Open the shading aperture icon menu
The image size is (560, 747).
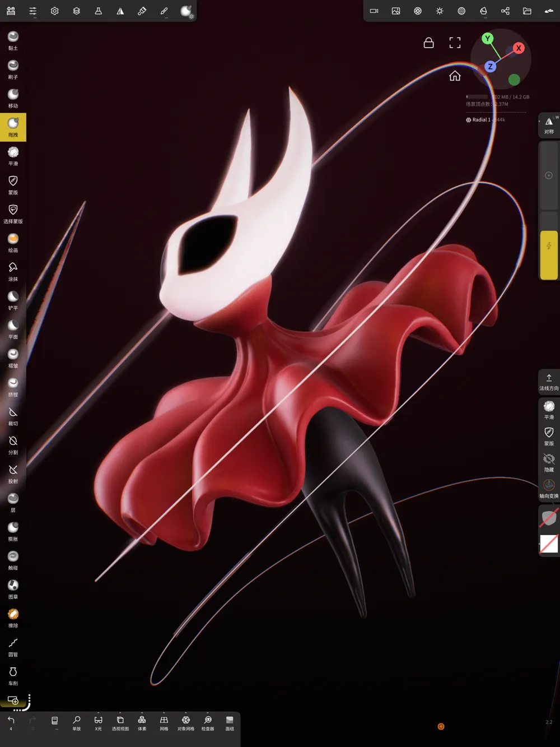coord(418,11)
